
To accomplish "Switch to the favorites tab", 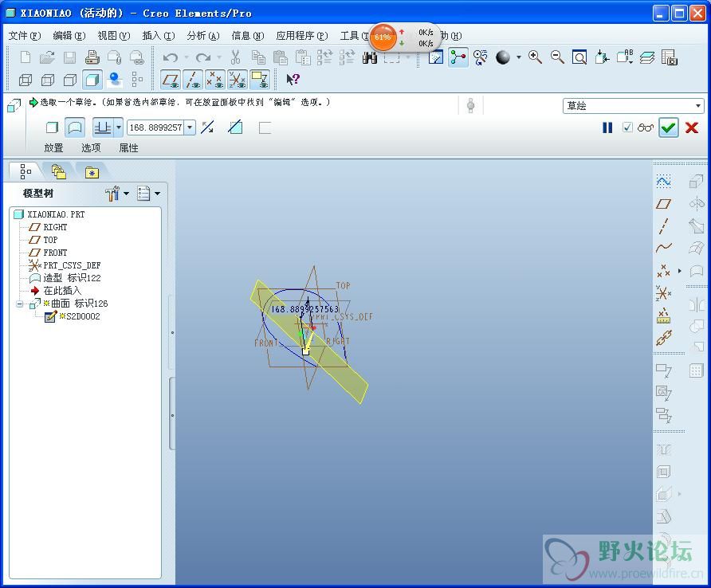I will [x=92, y=172].
